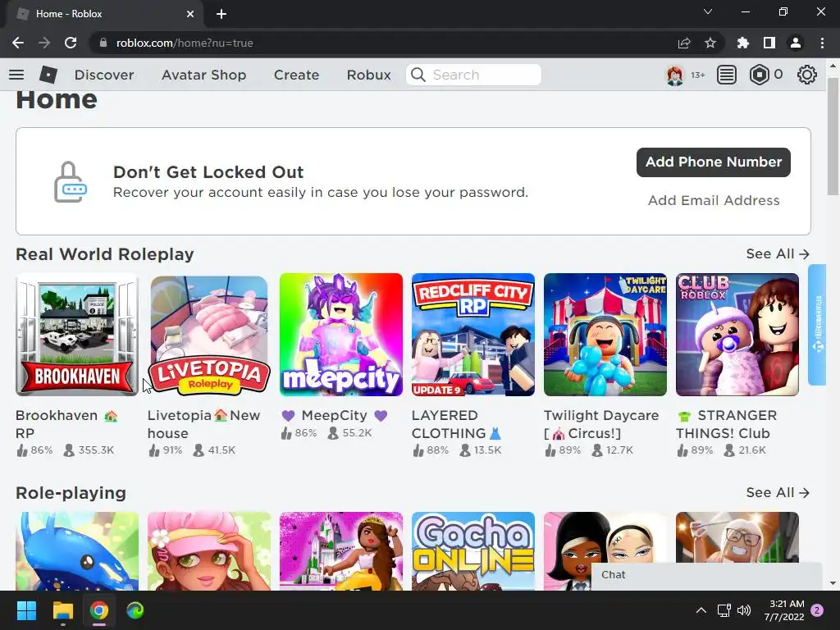Image resolution: width=840 pixels, height=630 pixels.
Task: Click the STRANGER THINGS! Club title
Action: [x=726, y=424]
